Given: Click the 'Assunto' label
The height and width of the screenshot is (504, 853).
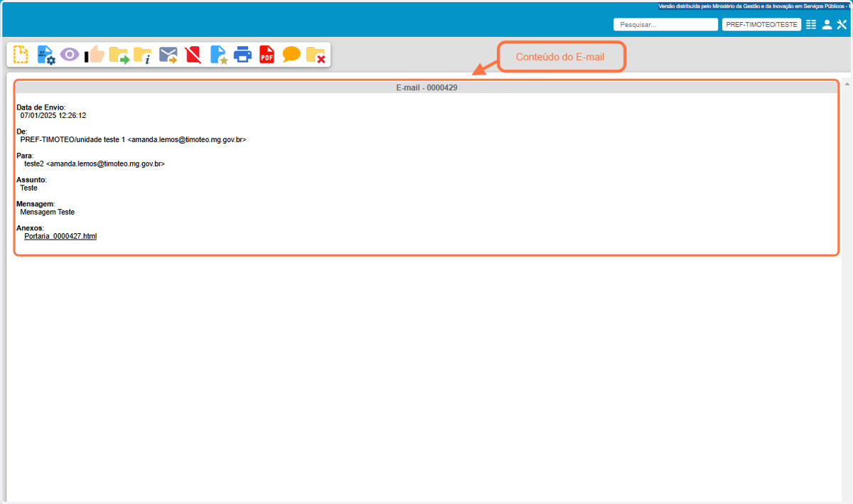Looking at the screenshot, I should pos(31,180).
